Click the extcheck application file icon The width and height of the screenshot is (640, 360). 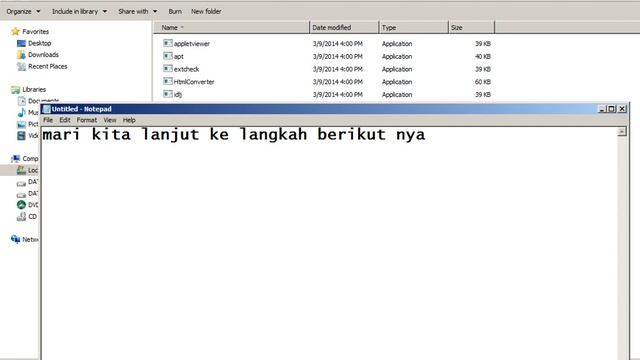click(x=168, y=69)
